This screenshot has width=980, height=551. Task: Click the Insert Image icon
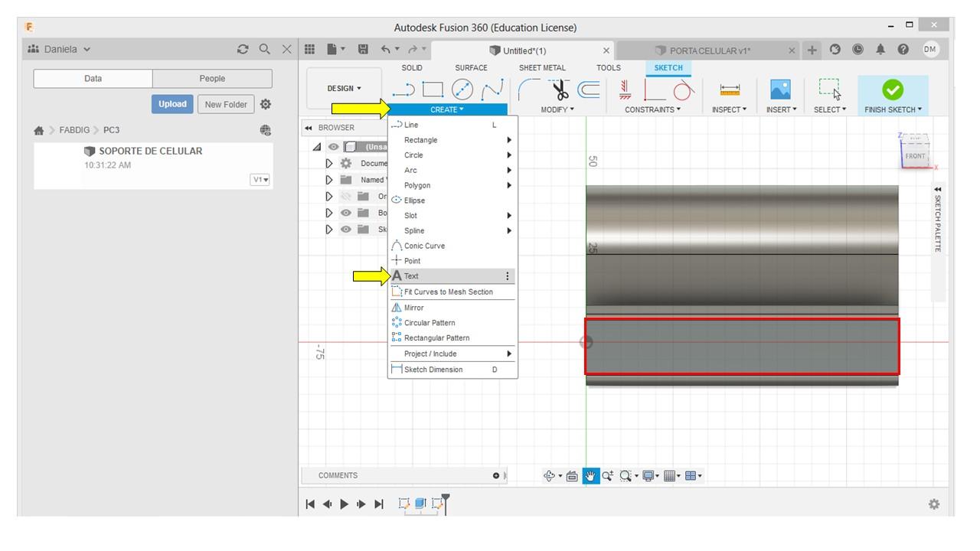[x=781, y=90]
